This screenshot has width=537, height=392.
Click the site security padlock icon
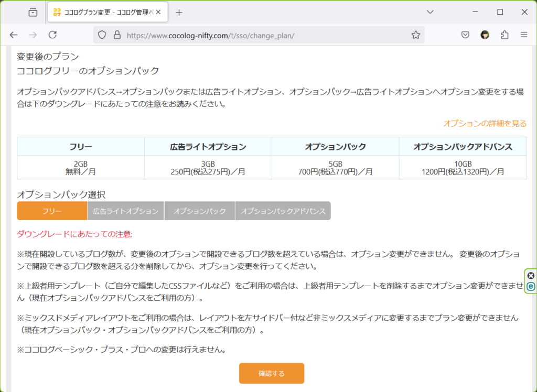pos(117,35)
